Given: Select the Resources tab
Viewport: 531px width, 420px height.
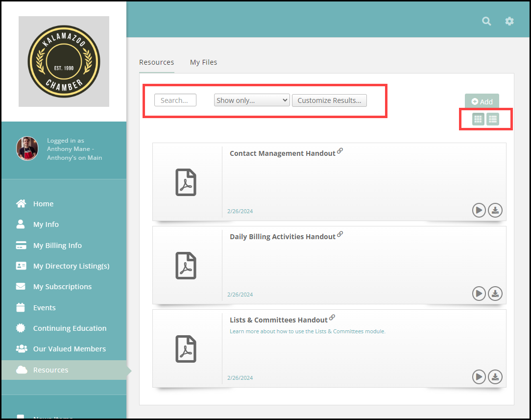Looking at the screenshot, I should click(x=156, y=62).
